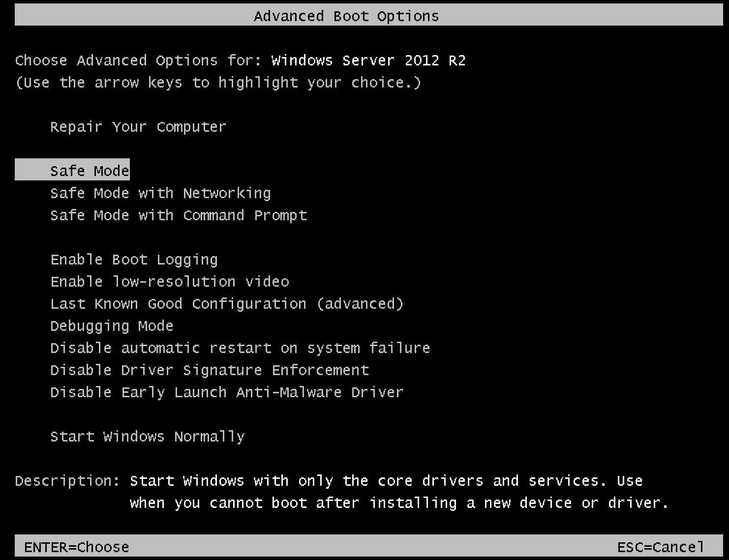Select Disable Early Launch Anti-Malware Driver

227,392
